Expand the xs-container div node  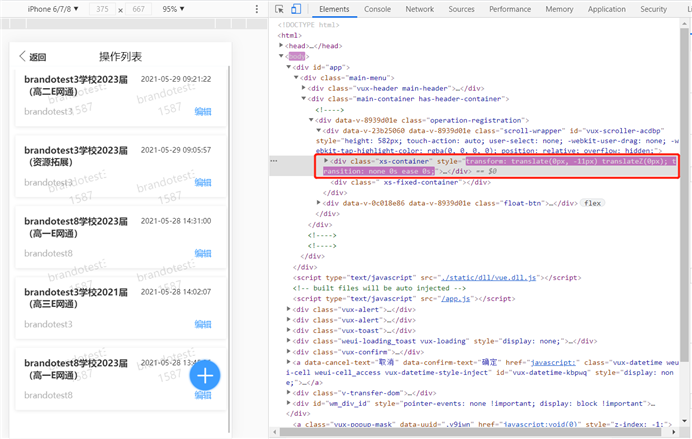point(326,161)
